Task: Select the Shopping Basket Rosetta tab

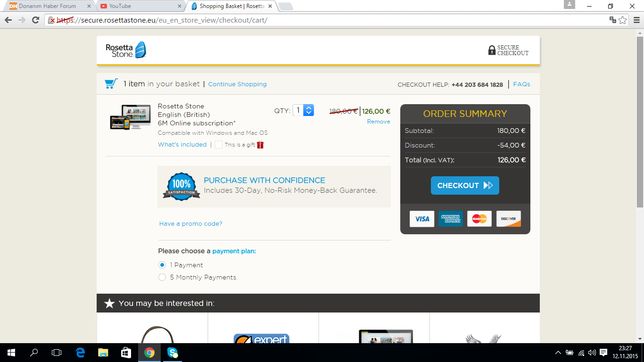Action: click(231, 6)
